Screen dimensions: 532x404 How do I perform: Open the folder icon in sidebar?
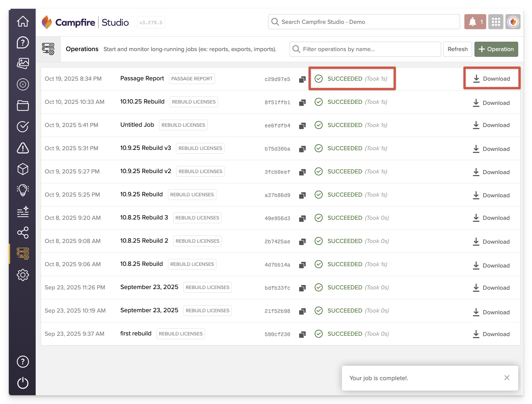[23, 106]
